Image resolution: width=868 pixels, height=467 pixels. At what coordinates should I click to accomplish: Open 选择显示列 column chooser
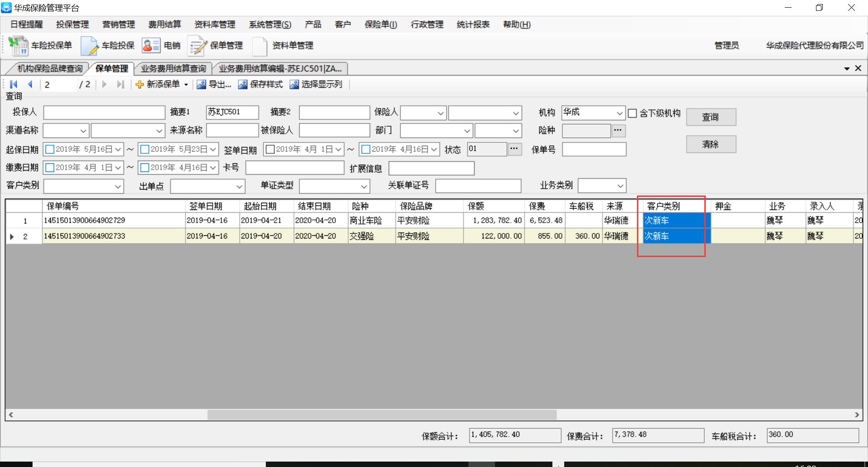click(294, 85)
